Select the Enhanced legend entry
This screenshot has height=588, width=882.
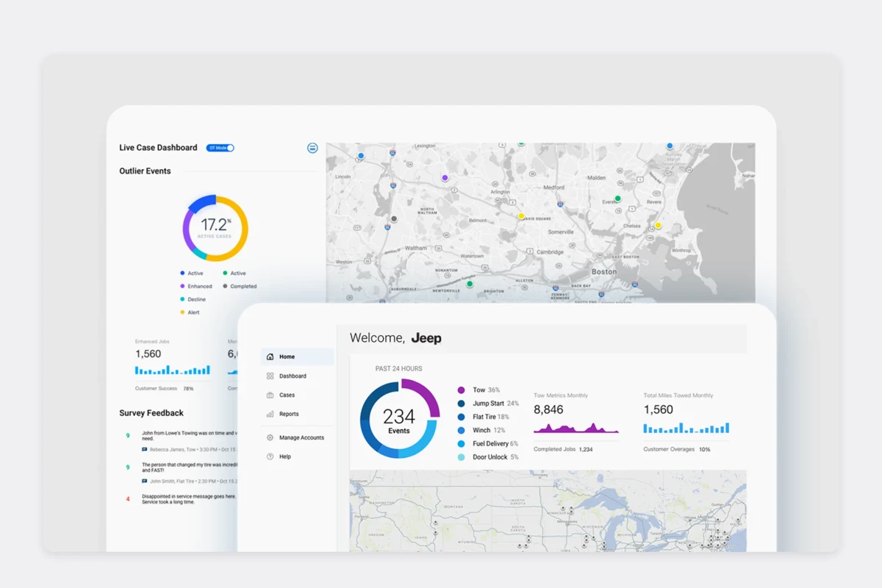(x=196, y=287)
